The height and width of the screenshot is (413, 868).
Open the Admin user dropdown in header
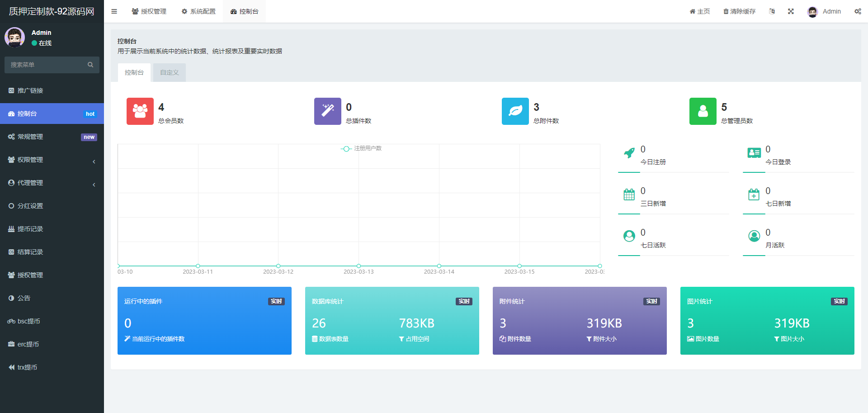(x=824, y=11)
